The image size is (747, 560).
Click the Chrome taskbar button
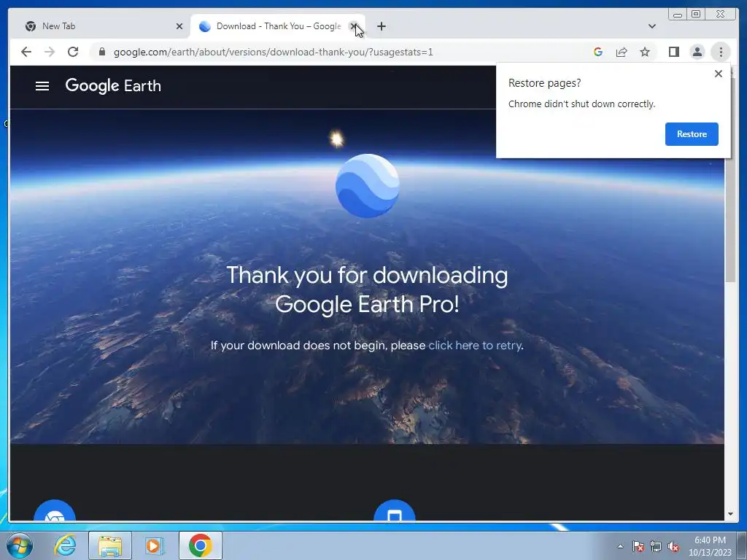click(201, 545)
